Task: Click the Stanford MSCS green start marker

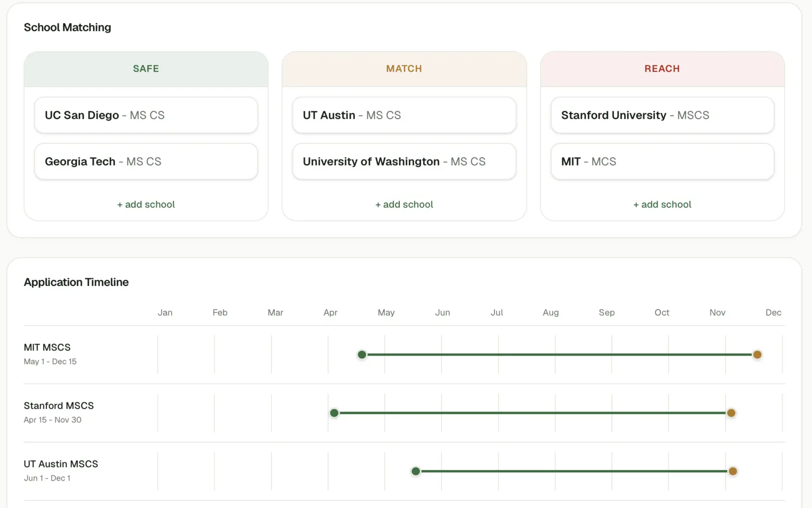Action: 334,413
